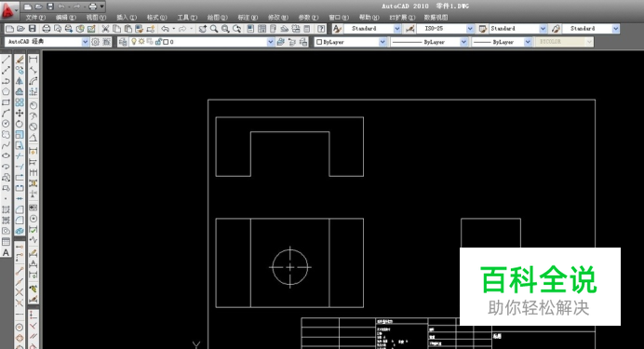
Task: Open the AutoCAD application menu logo
Action: (x=8, y=10)
